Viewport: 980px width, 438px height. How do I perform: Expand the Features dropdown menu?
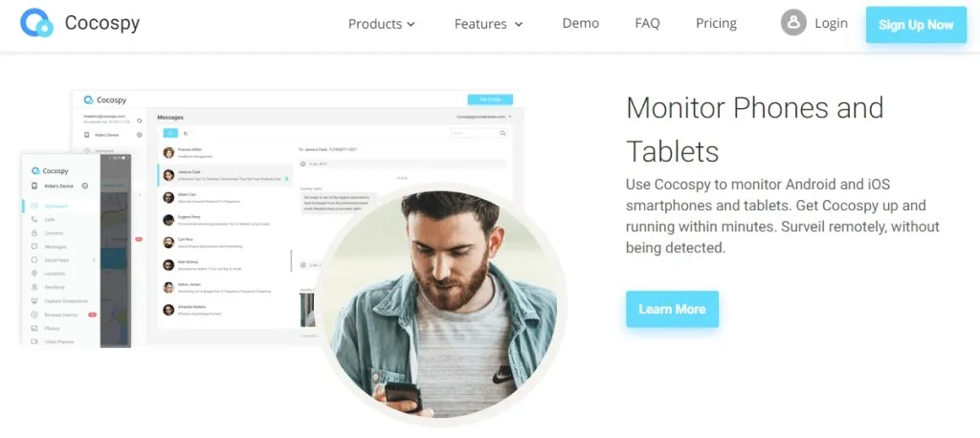click(488, 24)
